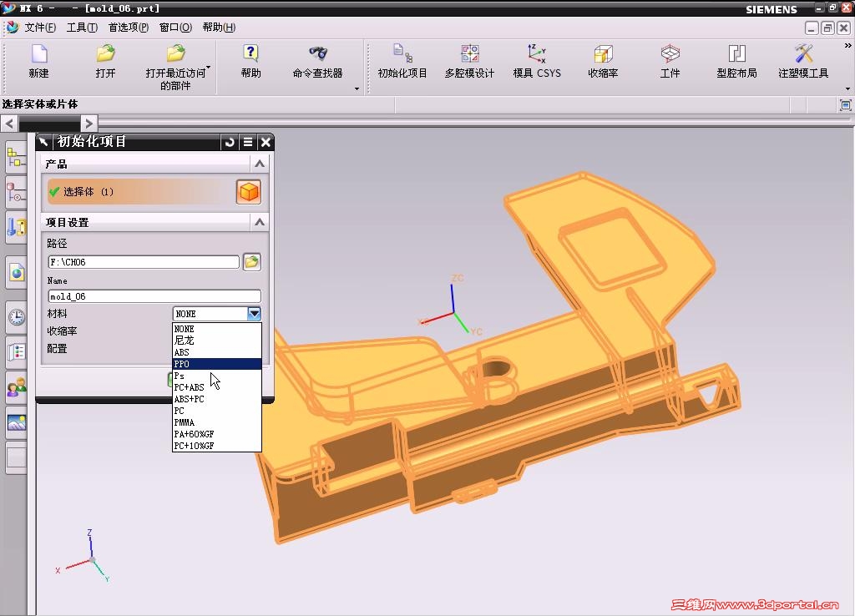Click the 打开 (Open) folder icon
This screenshot has height=616, width=855.
(105, 54)
